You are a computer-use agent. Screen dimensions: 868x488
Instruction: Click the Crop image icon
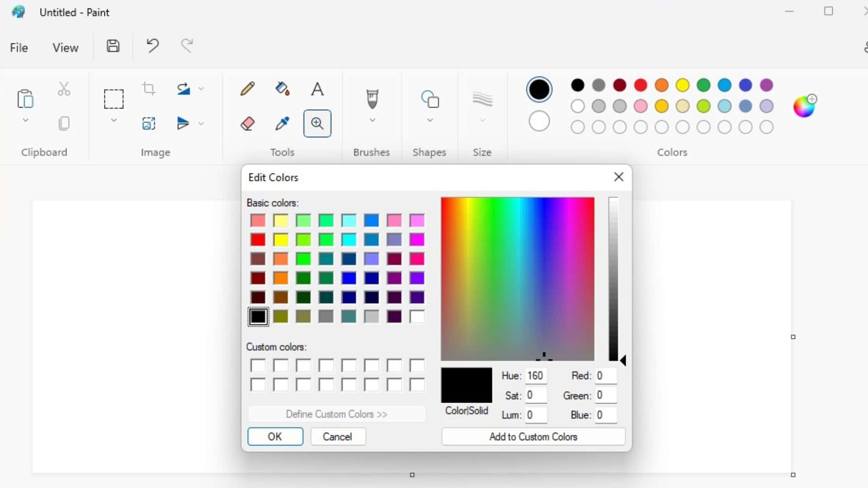point(149,89)
